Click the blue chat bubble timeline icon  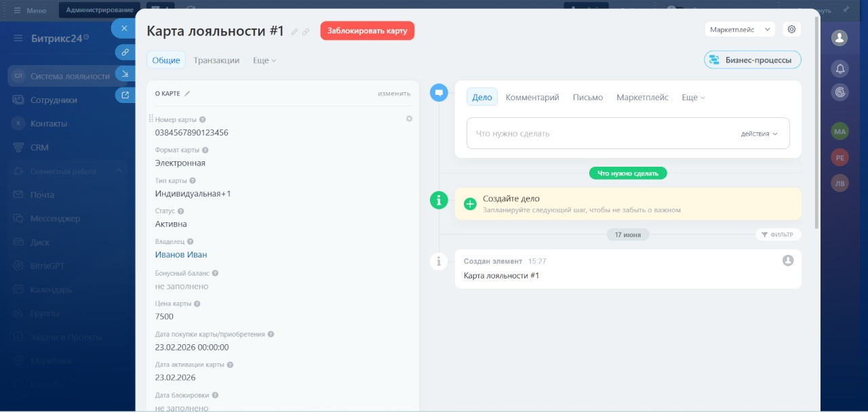pyautogui.click(x=439, y=93)
